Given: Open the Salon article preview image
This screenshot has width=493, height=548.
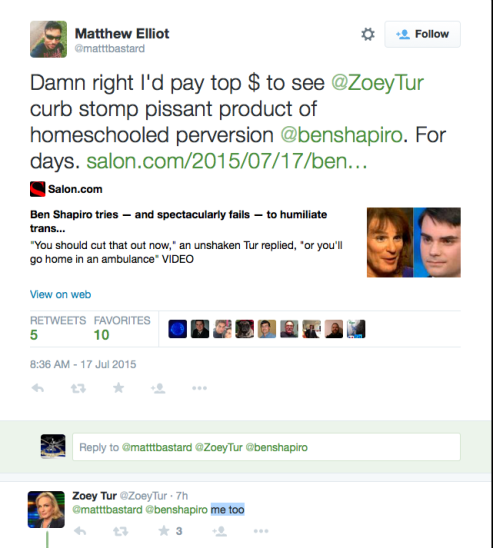Looking at the screenshot, I should tap(414, 242).
